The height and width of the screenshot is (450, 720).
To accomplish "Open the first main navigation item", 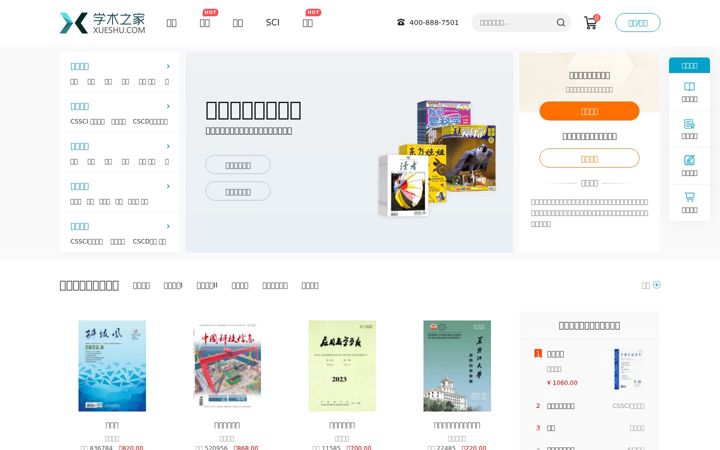I will 171,23.
